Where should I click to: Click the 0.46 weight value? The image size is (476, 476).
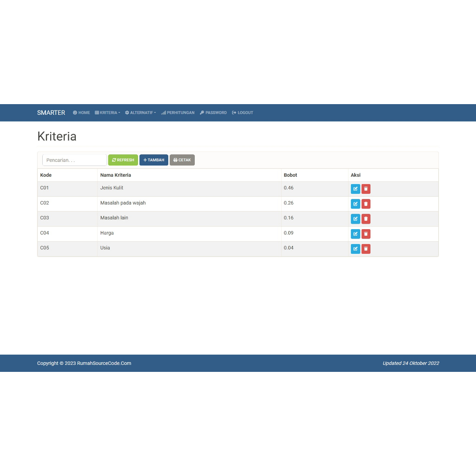(288, 188)
